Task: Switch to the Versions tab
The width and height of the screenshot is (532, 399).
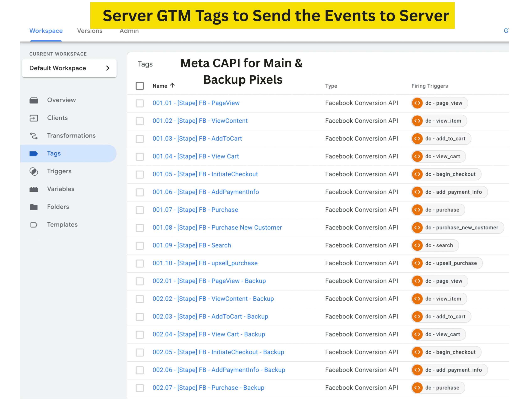Action: [90, 31]
